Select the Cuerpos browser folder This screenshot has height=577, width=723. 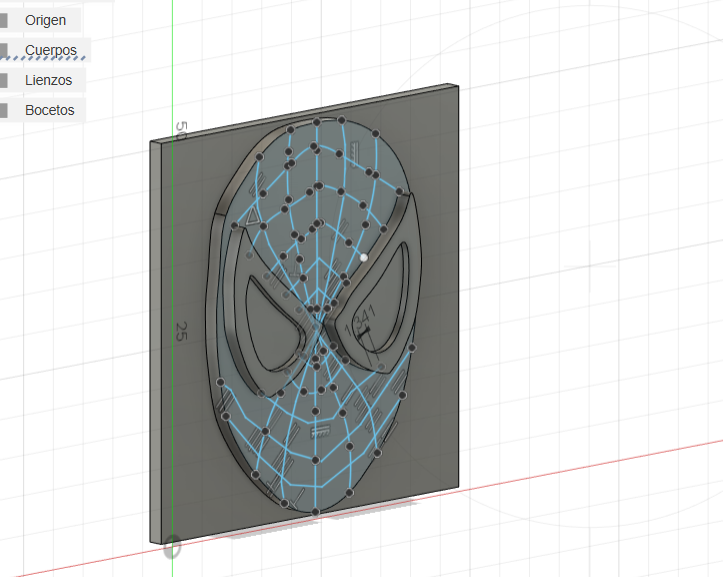(51, 50)
